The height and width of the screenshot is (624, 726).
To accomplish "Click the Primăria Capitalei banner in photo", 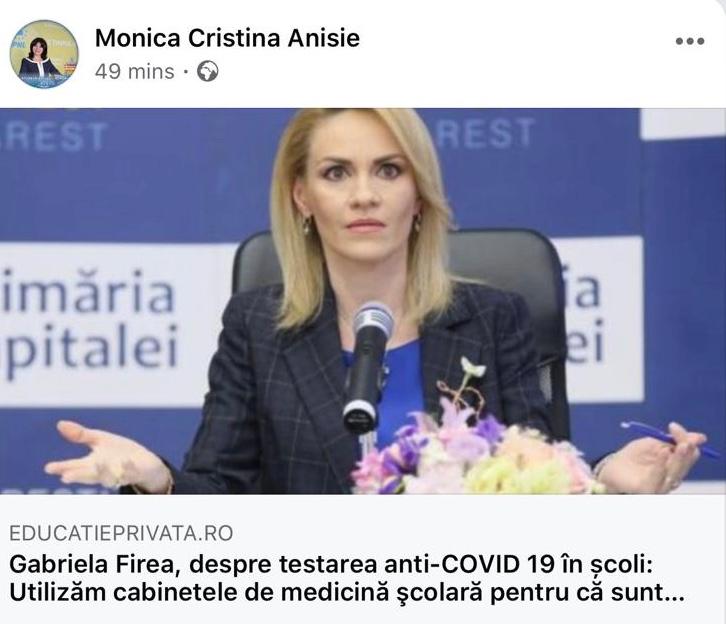I will pos(88,324).
